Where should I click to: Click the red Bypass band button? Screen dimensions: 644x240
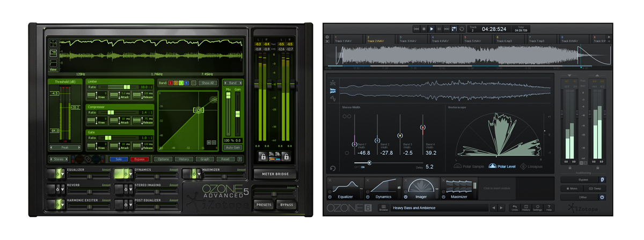(x=139, y=159)
